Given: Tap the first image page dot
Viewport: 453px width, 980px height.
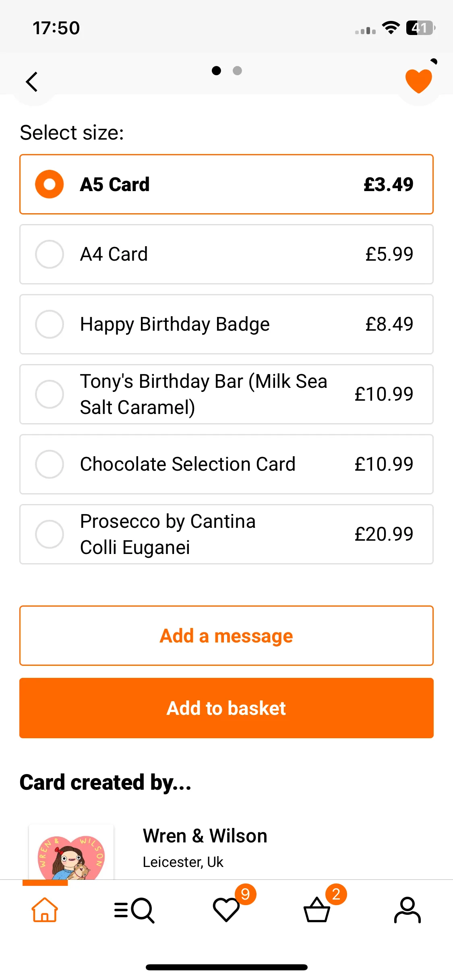Looking at the screenshot, I should 216,71.
